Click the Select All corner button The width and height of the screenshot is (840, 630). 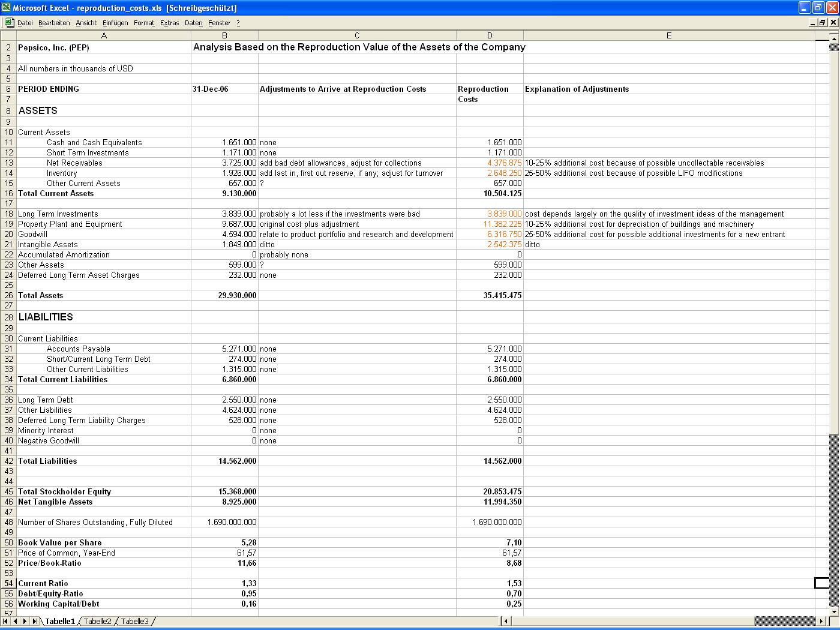8,35
